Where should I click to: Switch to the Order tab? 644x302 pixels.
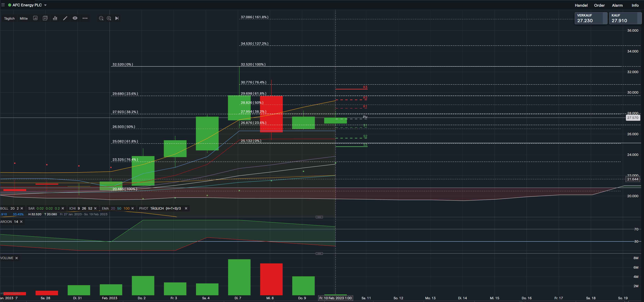click(x=599, y=5)
